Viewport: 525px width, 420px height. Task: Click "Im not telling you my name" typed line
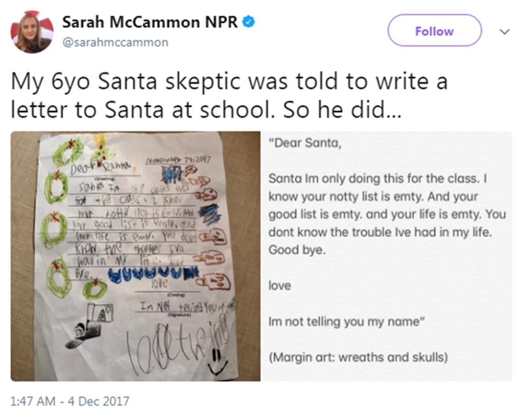point(344,321)
